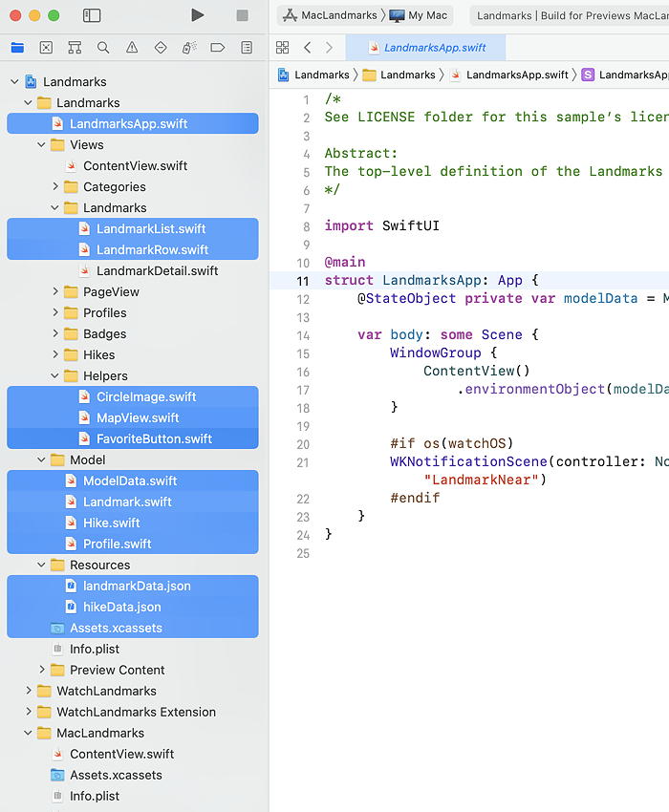Image resolution: width=669 pixels, height=812 pixels.
Task: Stop the running build
Action: [242, 15]
